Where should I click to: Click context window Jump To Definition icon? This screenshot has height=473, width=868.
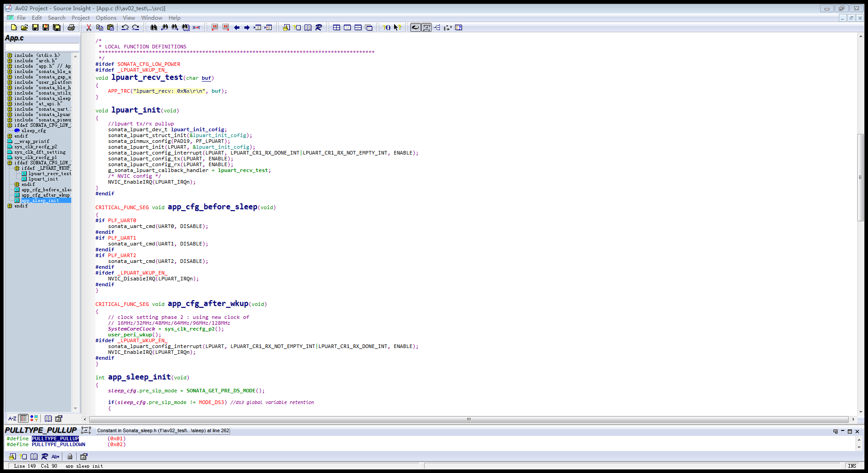point(13,456)
